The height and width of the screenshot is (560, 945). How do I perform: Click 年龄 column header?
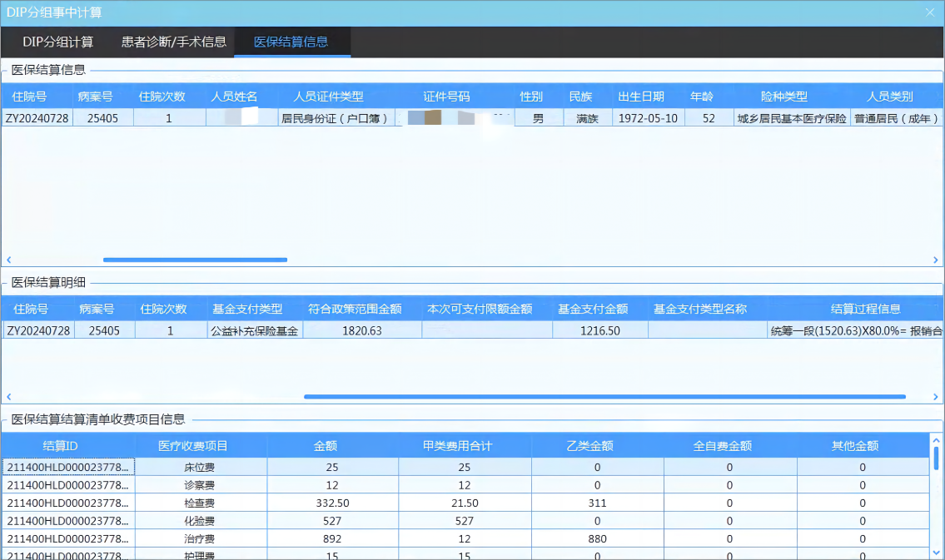[702, 97]
